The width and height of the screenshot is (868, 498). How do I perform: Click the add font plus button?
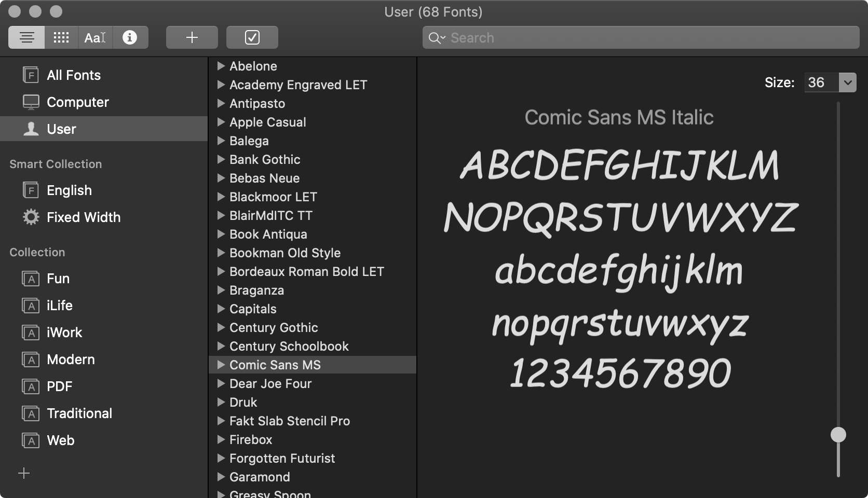tap(192, 37)
